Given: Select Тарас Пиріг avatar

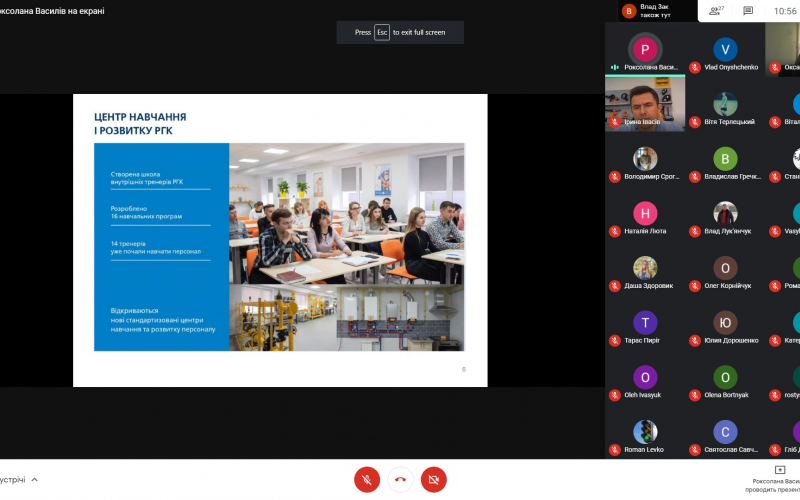Looking at the screenshot, I should coord(645,322).
